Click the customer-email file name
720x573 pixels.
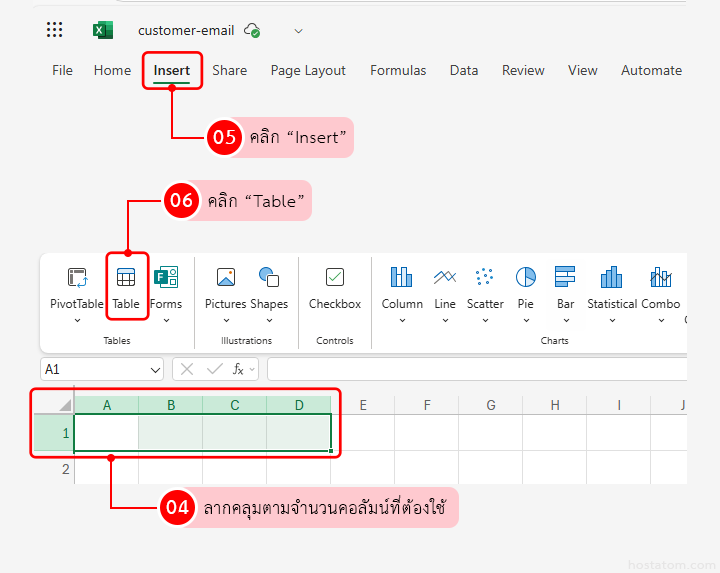(188, 30)
